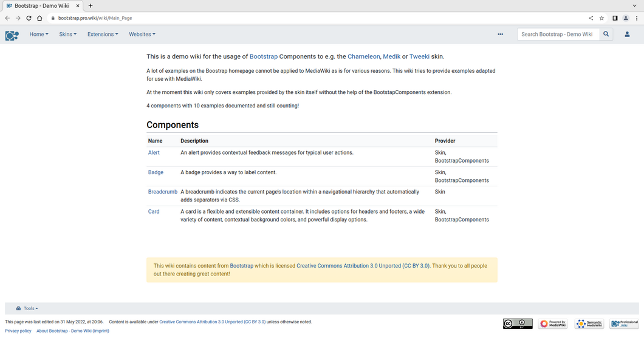Screen dimensions: 644x338
Task: Expand the Websites dropdown menu
Action: click(142, 35)
